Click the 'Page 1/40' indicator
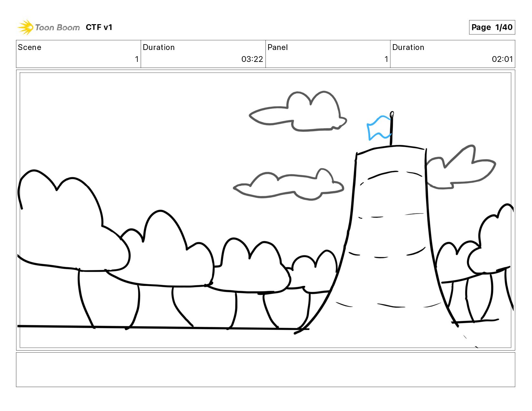This screenshot has height=411, width=532. point(492,27)
